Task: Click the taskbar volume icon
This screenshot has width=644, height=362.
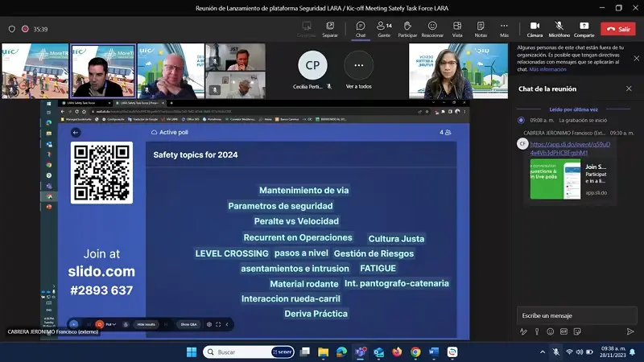Action: (x=580, y=352)
